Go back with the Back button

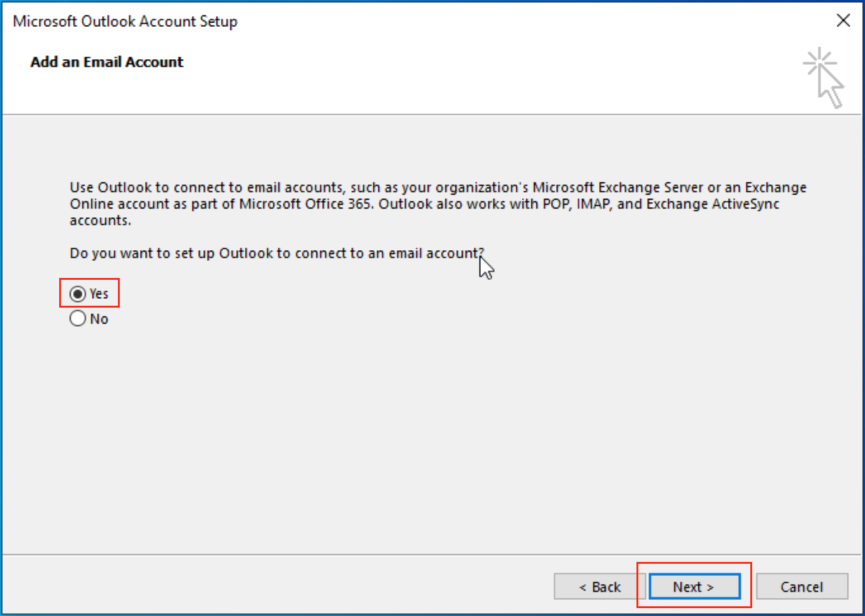599,587
